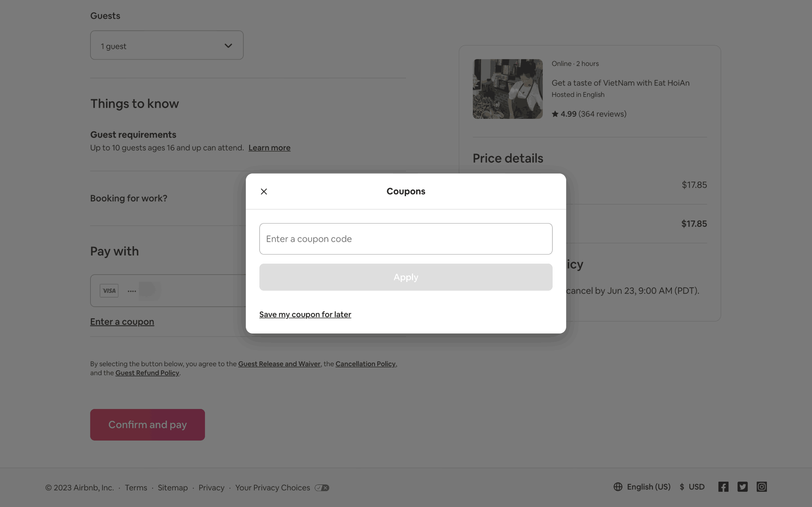Choose the English (US) language selector
Screen dimensions: 812x507
[x=648, y=487]
